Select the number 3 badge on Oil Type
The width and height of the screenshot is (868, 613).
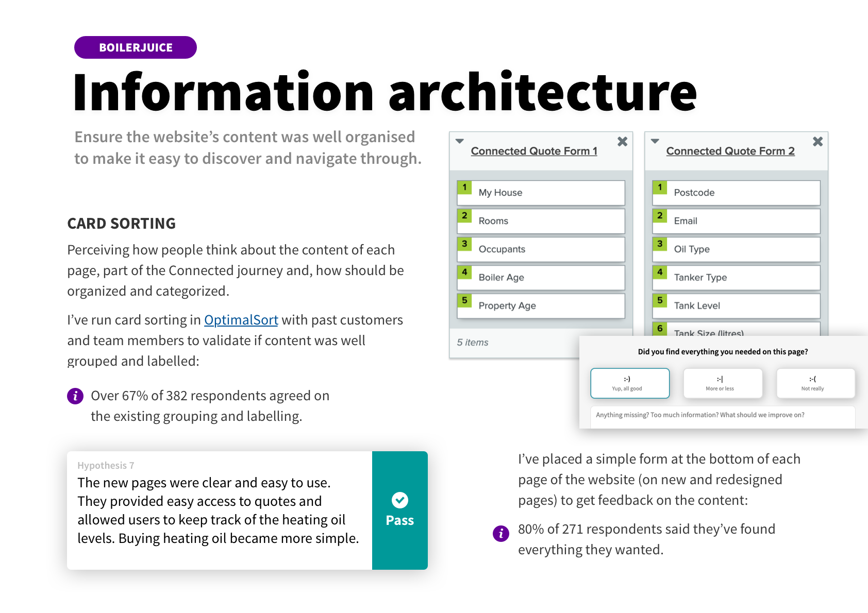[660, 244]
